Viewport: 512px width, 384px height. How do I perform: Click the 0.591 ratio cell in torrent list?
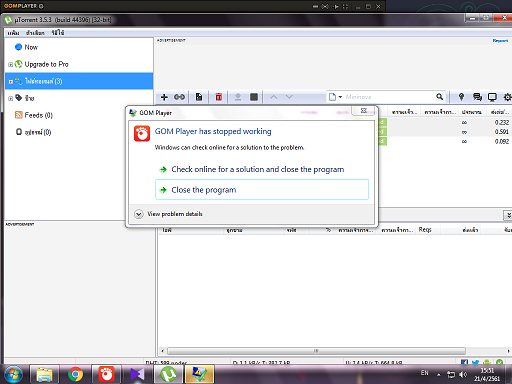(x=502, y=132)
